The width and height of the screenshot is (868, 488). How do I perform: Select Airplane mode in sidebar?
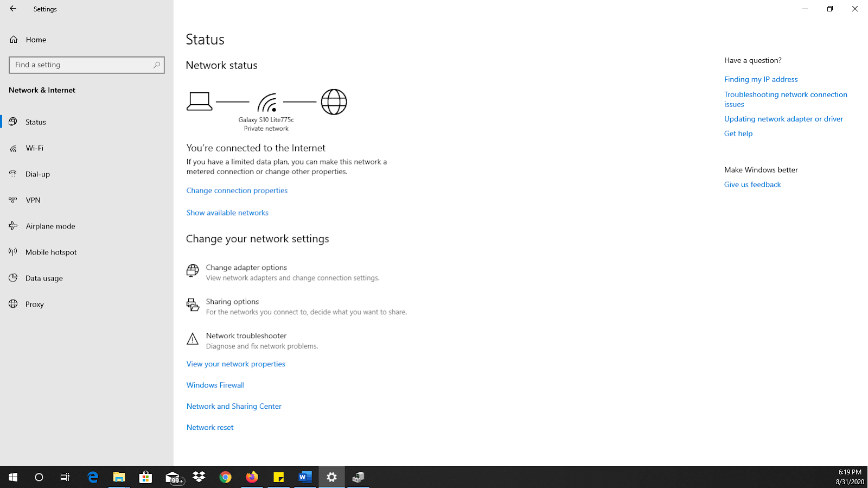pos(50,226)
